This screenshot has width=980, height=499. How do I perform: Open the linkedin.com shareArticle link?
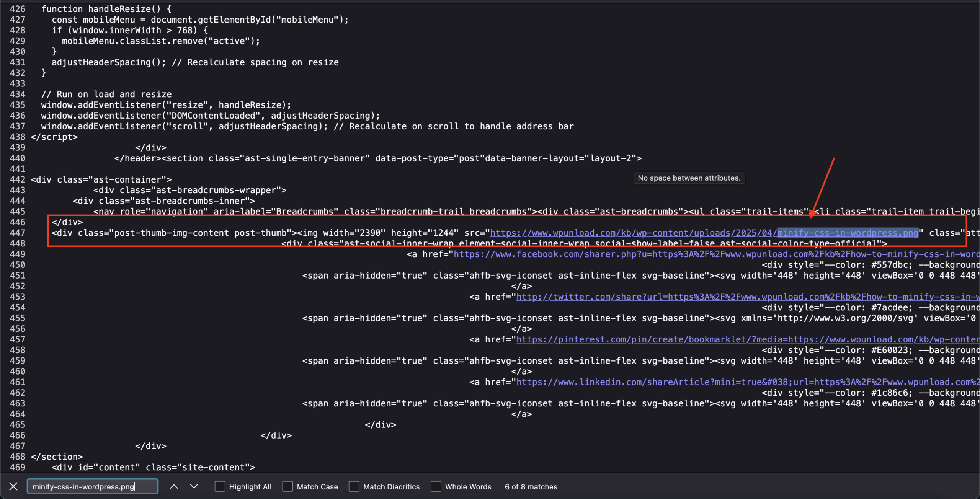pos(748,382)
